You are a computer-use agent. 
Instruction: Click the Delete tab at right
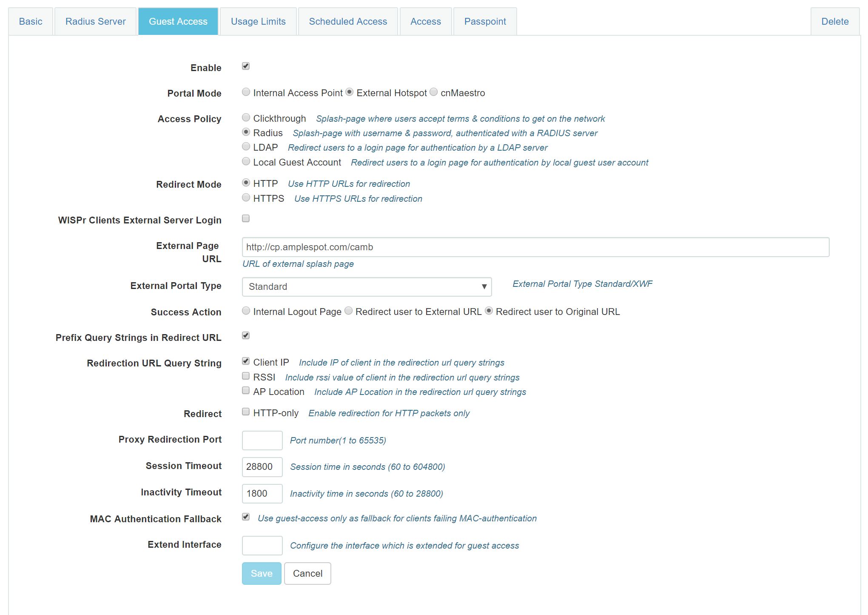(x=834, y=22)
